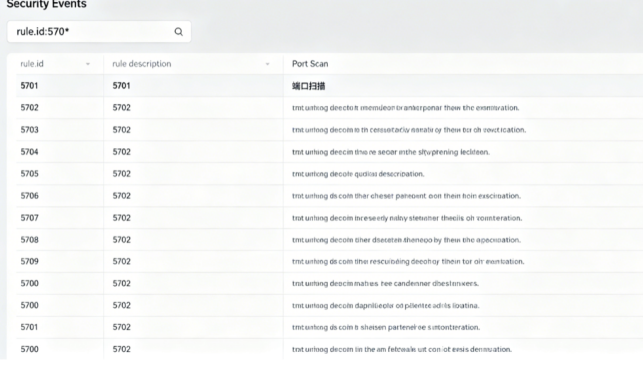
Task: Click Port Scan text in the 5709 row
Action: [x=408, y=262]
